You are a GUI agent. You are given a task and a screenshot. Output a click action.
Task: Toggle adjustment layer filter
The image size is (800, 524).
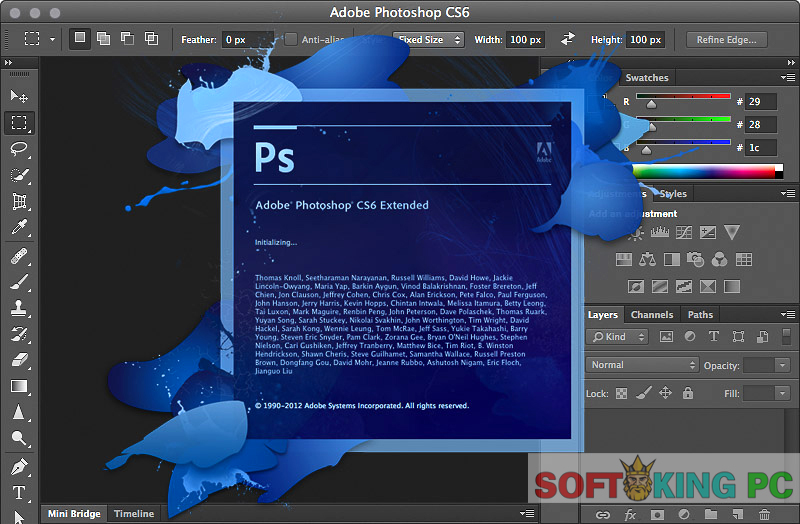690,336
